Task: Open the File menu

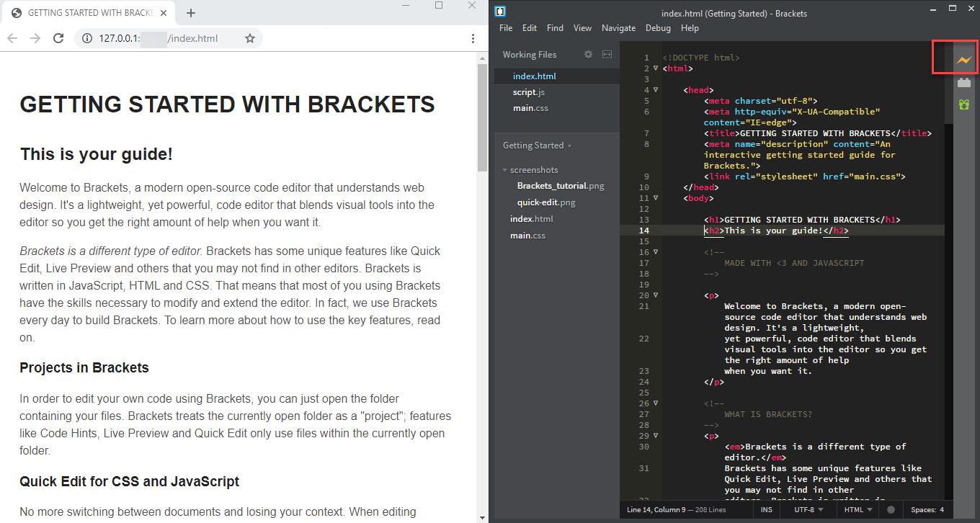Action: [506, 28]
